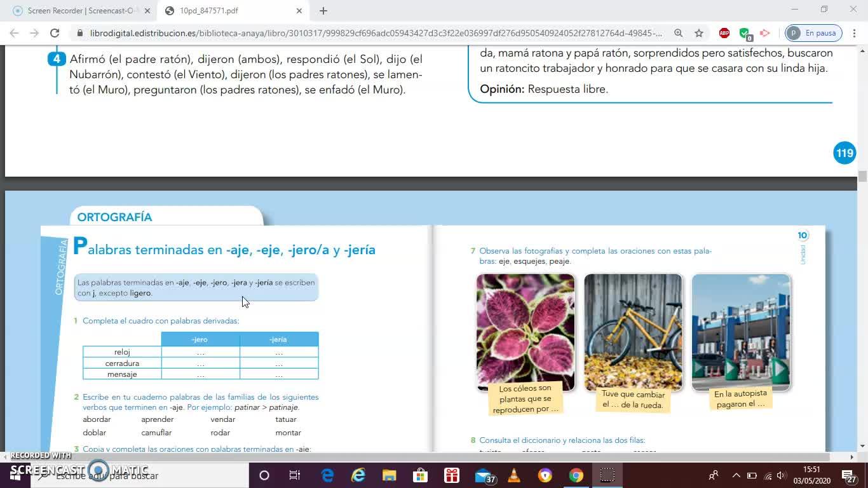Click the motorway toll station photograph
The height and width of the screenshot is (488, 868).
click(x=741, y=332)
